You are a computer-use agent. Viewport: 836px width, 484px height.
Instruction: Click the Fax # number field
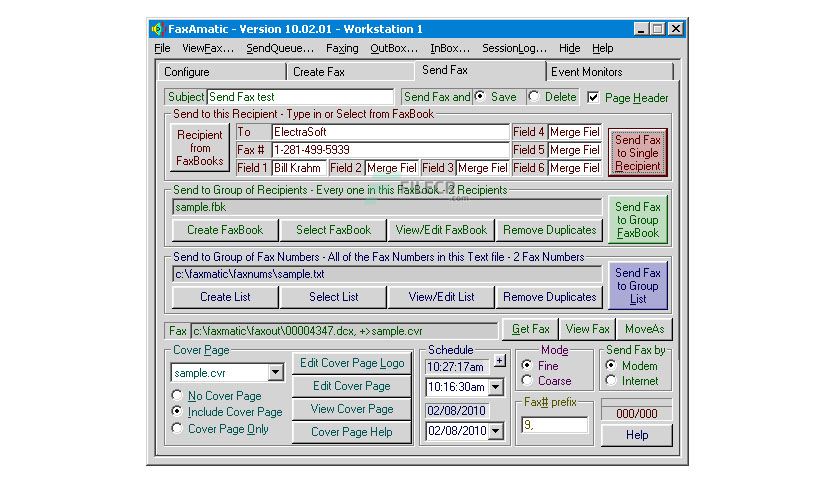(391, 150)
